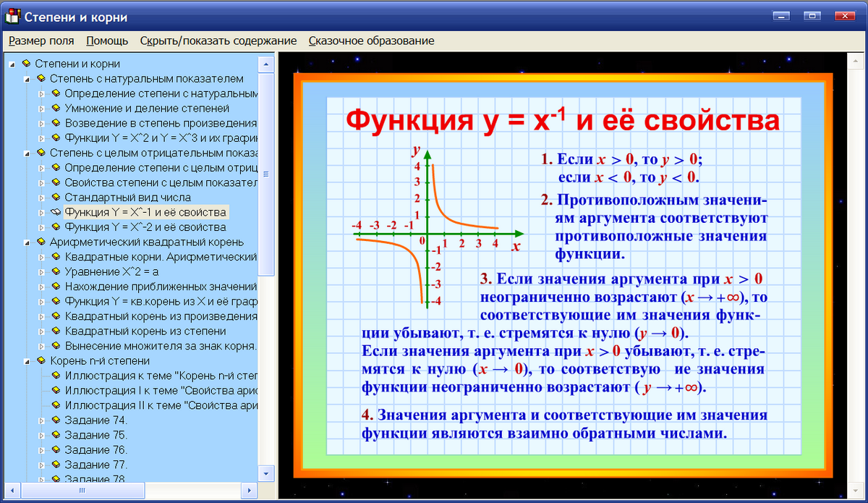Expand the 'Функция Y = X^-2 и её свойства' node
This screenshot has width=868, height=503.
[41, 227]
